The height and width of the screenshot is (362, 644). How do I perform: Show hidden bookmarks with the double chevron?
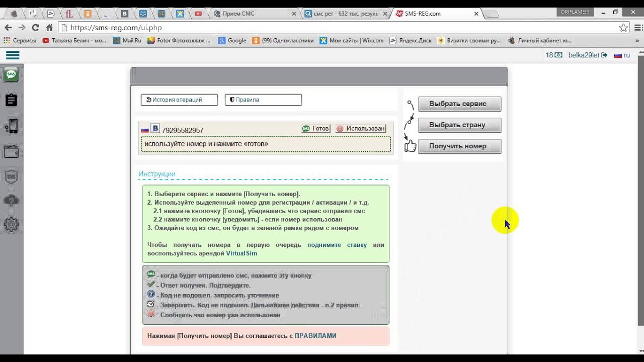point(636,41)
